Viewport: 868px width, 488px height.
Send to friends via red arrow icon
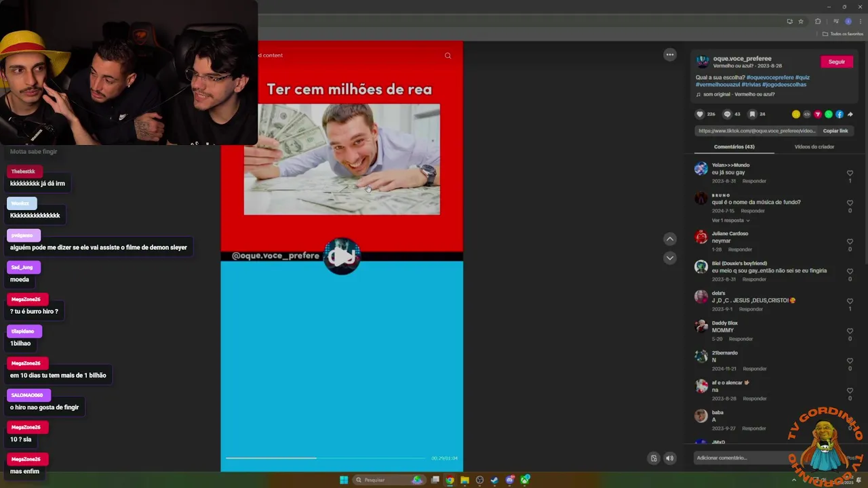[818, 114]
